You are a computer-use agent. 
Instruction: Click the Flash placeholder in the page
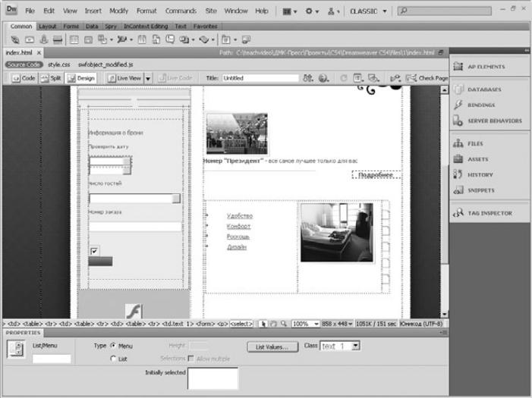(x=134, y=311)
